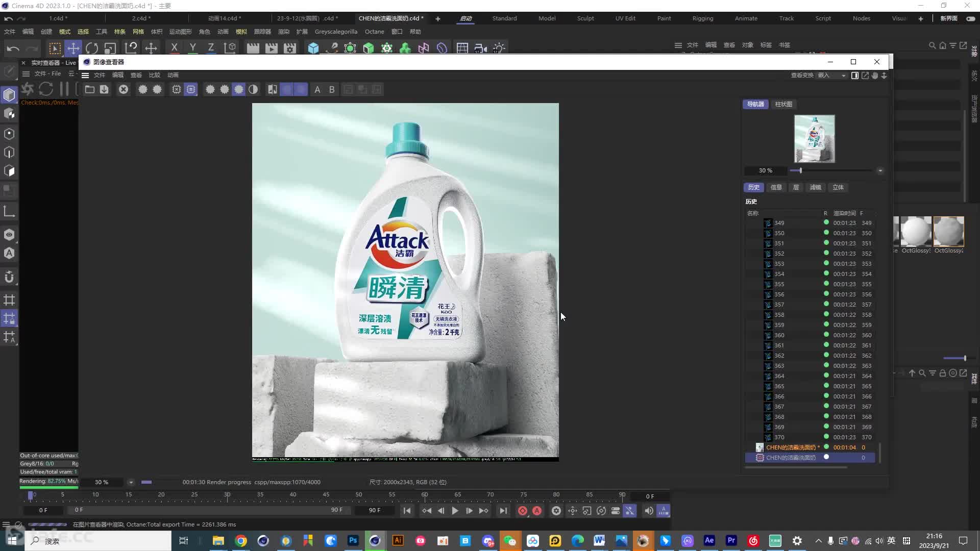Select history entry 360
Screen dimensions: 980x551
tap(811, 335)
